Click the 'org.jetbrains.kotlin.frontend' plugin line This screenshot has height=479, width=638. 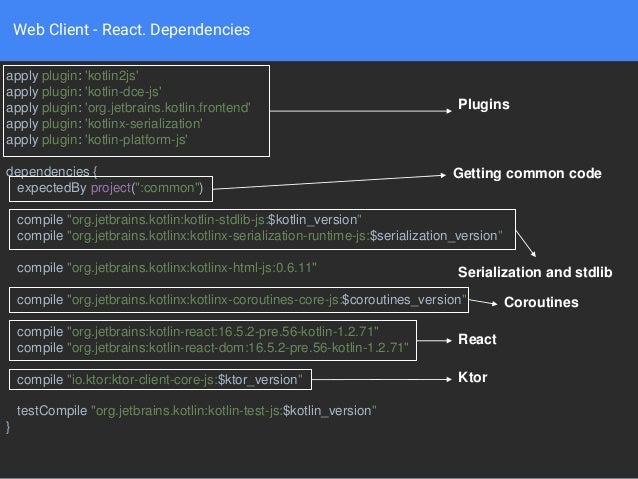(128, 108)
